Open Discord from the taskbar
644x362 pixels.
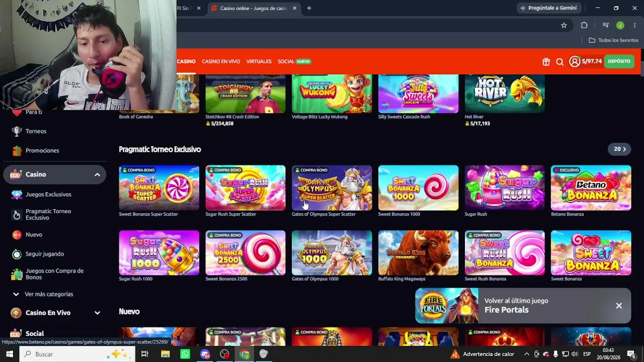point(205,354)
